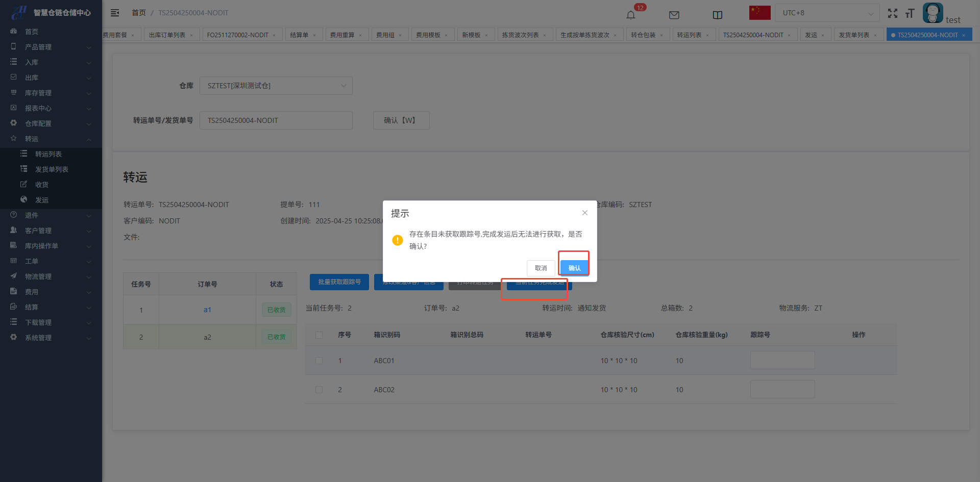Screen dimensions: 980x482
Task: Open the mail messages icon
Action: (674, 15)
